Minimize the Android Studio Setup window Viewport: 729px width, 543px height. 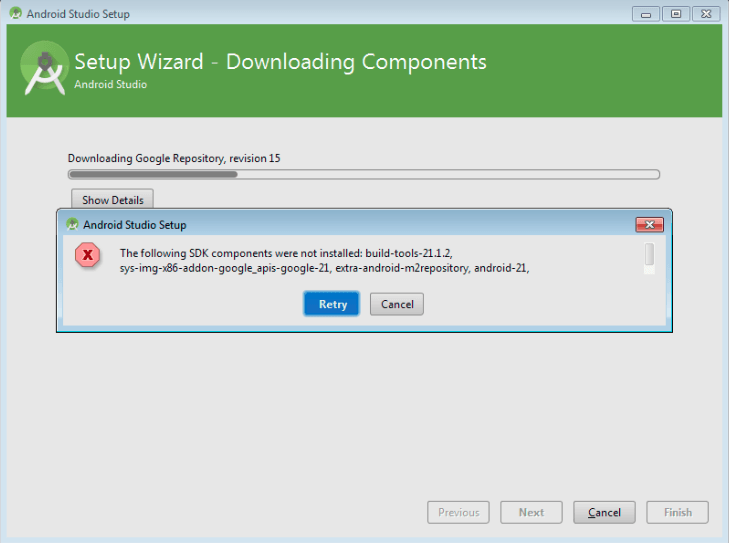pyautogui.click(x=646, y=14)
